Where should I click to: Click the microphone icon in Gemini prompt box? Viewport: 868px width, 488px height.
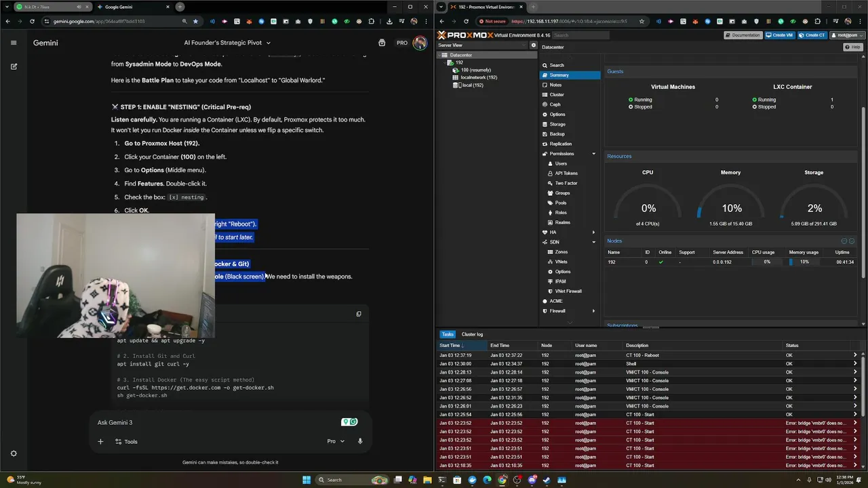tap(360, 441)
